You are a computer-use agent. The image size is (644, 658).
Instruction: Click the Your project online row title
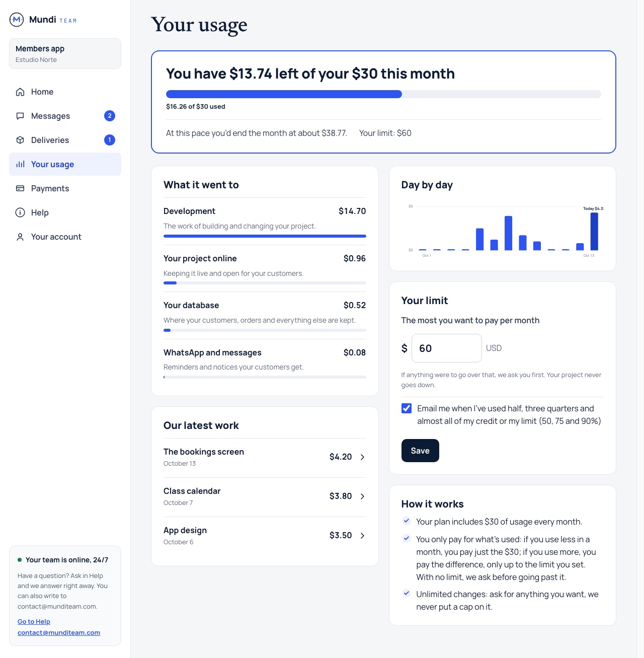(200, 258)
